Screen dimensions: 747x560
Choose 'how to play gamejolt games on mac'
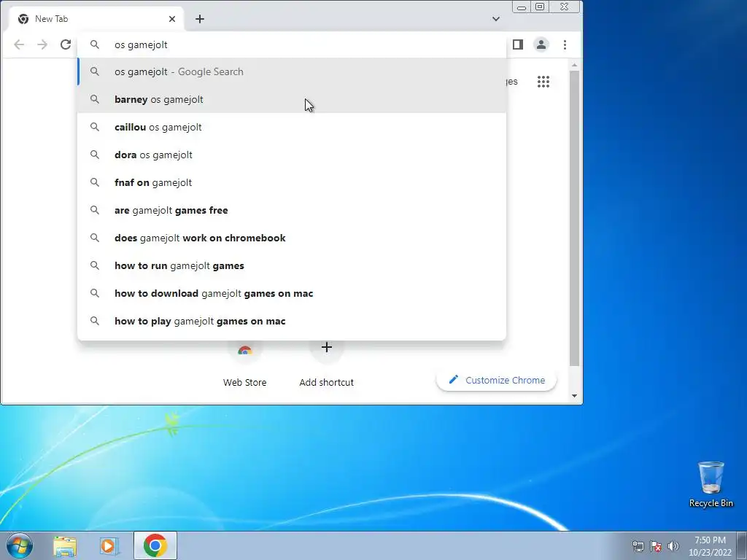click(x=292, y=321)
